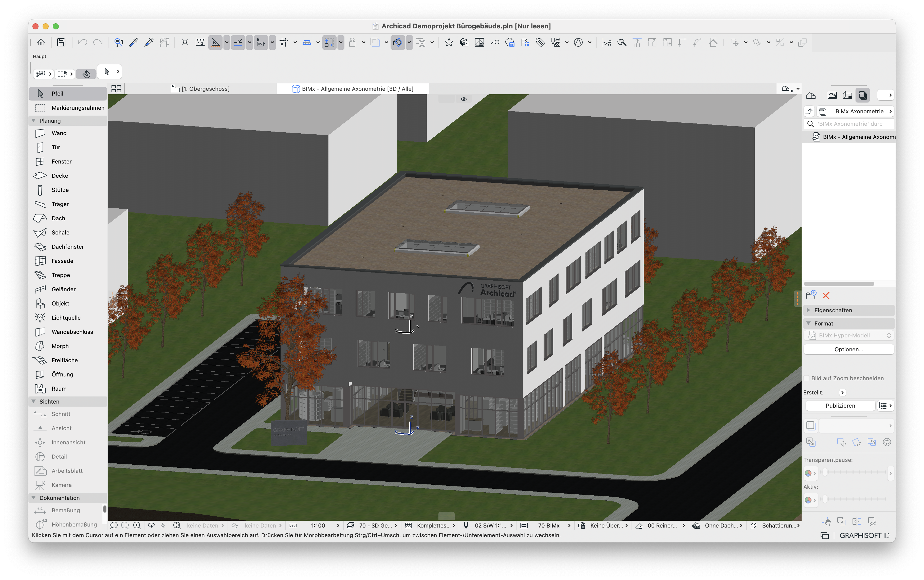
Task: Toggle the suspend groups button
Action: [x=421, y=42]
